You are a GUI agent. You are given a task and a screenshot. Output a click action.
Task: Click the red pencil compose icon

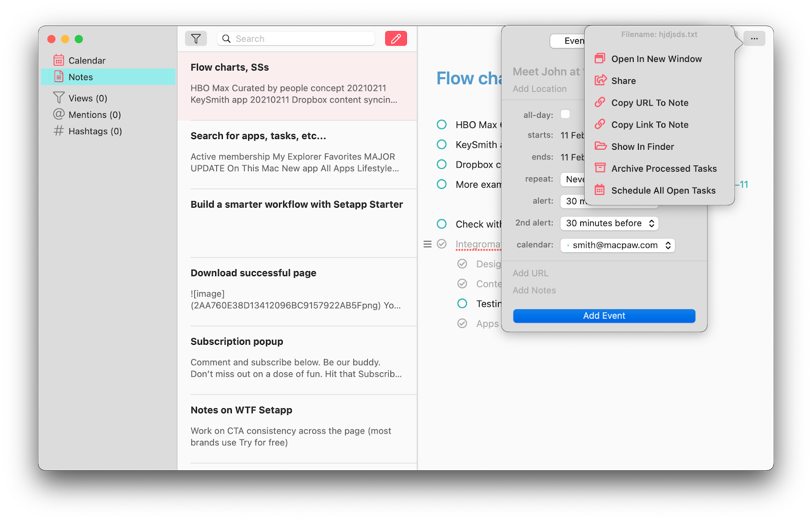pyautogui.click(x=396, y=38)
